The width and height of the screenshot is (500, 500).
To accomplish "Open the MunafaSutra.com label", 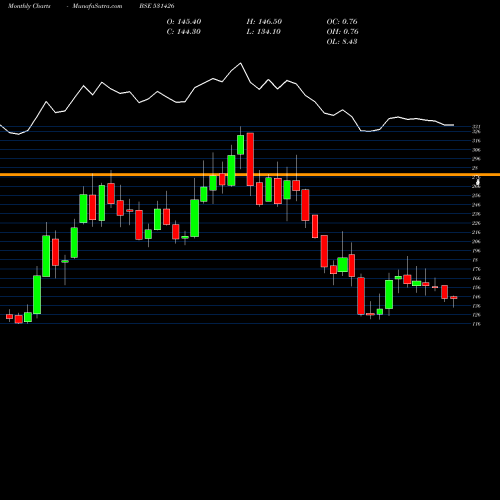I will pos(97,6).
